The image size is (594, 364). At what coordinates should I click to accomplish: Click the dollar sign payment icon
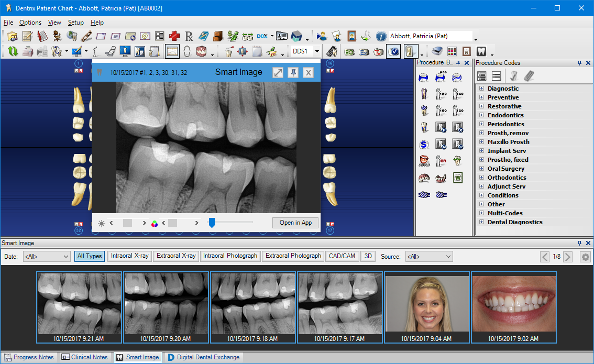(x=233, y=36)
